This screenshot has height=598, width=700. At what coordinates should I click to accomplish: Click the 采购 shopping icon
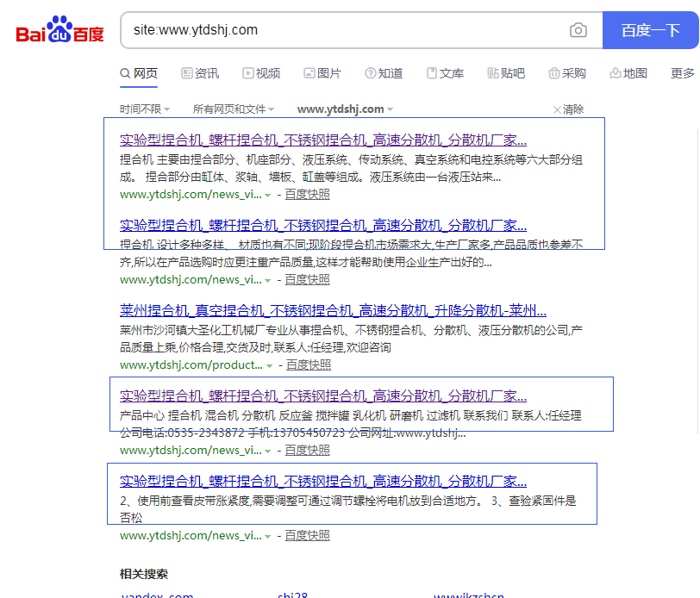coord(553,73)
